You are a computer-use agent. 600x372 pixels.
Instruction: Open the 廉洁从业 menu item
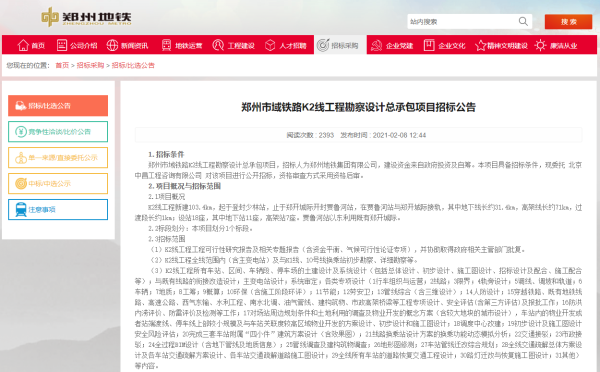click(x=556, y=45)
